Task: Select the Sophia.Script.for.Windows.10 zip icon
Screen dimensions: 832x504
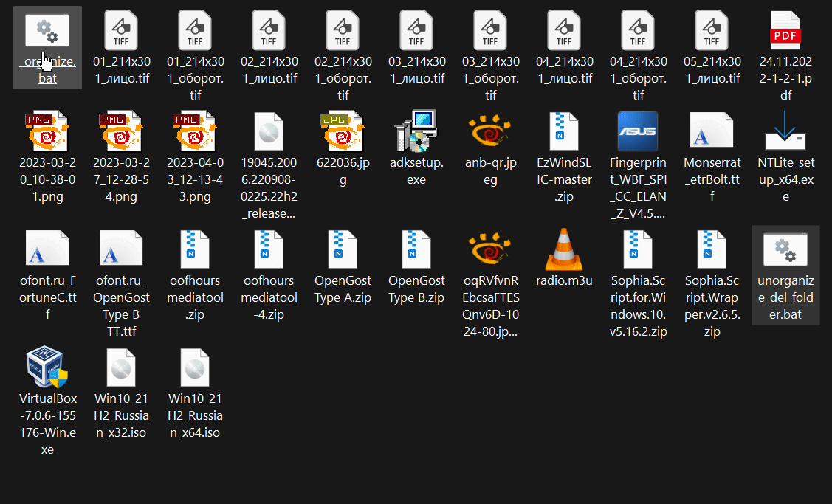Action: tap(637, 249)
